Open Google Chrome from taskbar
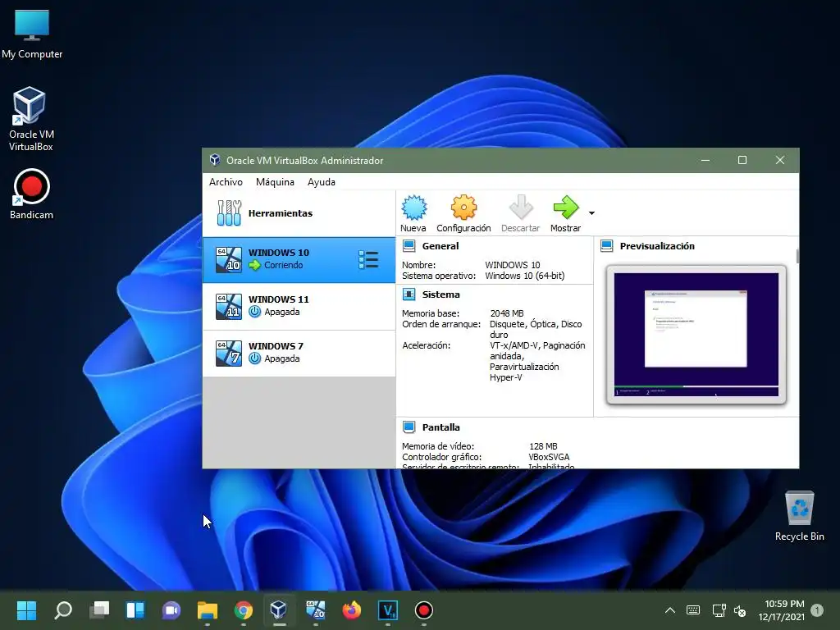The height and width of the screenshot is (630, 840). point(243,610)
